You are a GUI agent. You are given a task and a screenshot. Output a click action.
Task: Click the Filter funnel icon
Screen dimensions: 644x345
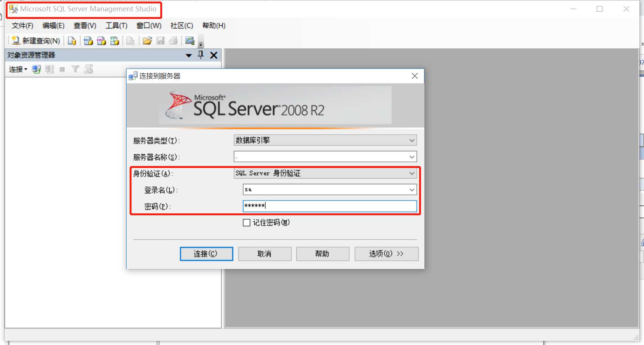pyautogui.click(x=75, y=69)
